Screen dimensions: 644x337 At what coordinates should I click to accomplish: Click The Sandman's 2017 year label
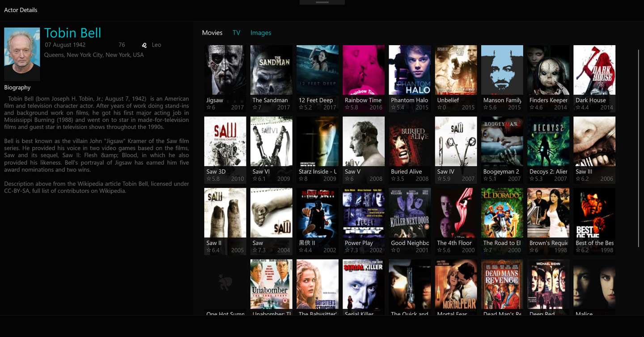[x=284, y=107]
